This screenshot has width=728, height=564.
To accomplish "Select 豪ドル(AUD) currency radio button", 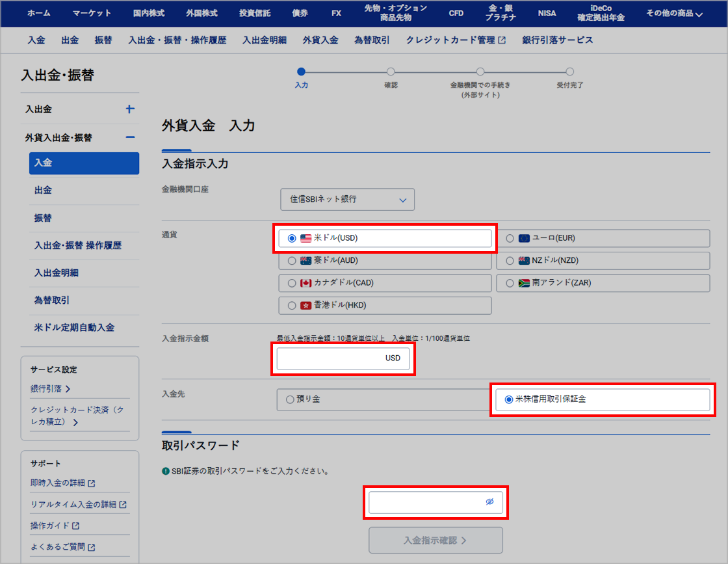I will [x=292, y=261].
